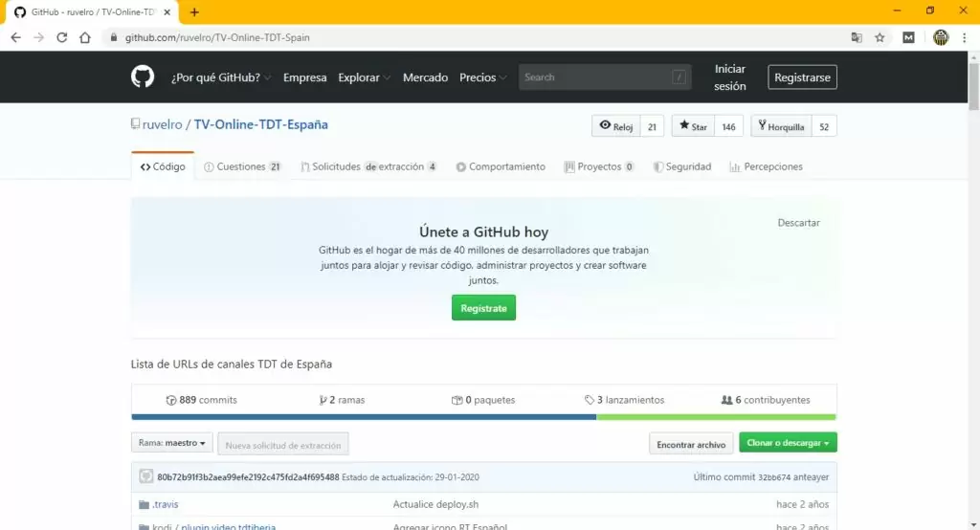Open the .travis folder
This screenshot has height=530, width=980.
pyautogui.click(x=165, y=504)
